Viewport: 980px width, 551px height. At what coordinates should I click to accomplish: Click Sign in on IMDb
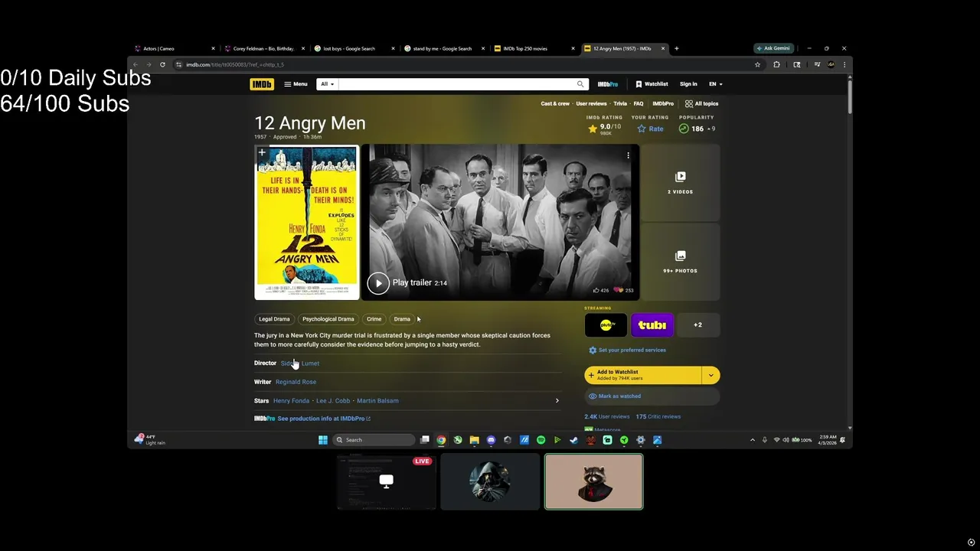[688, 84]
